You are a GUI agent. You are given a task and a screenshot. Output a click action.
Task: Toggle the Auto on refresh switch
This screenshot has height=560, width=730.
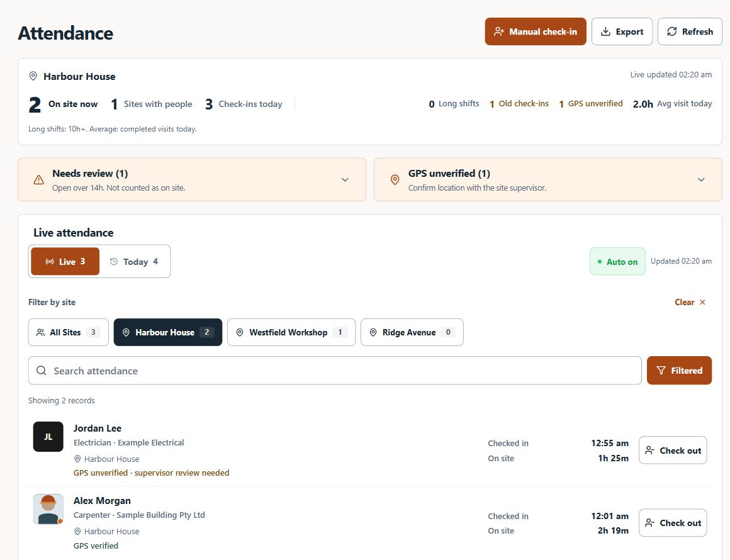click(617, 262)
